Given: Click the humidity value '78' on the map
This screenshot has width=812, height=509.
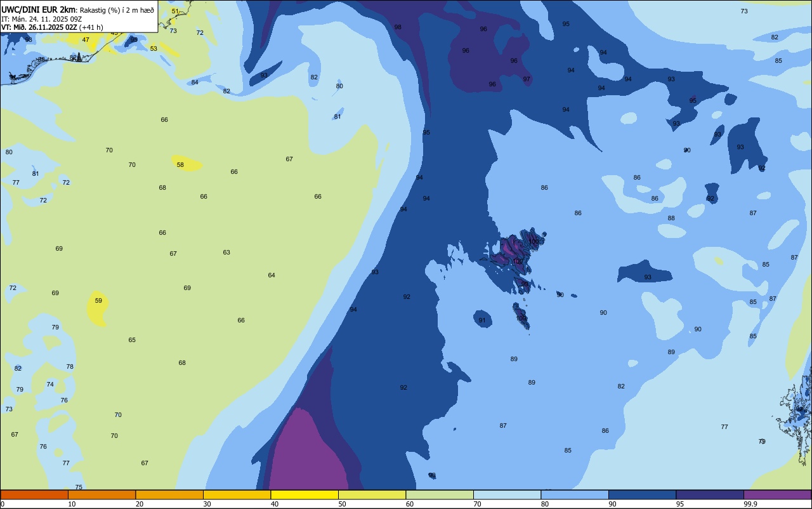Looking at the screenshot, I should [x=70, y=366].
